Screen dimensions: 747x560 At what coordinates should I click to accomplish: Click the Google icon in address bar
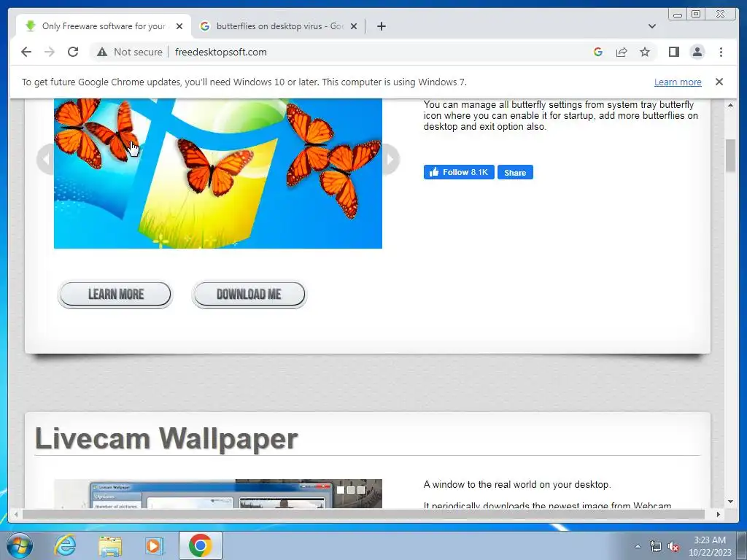coord(598,52)
